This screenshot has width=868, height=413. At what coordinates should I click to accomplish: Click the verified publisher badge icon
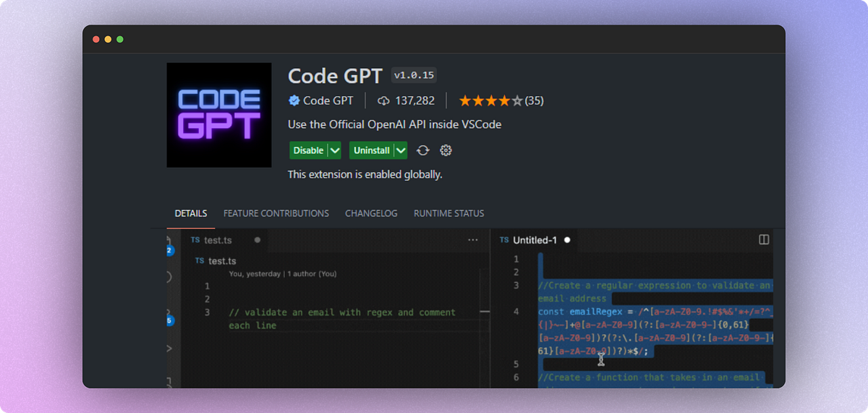click(294, 101)
